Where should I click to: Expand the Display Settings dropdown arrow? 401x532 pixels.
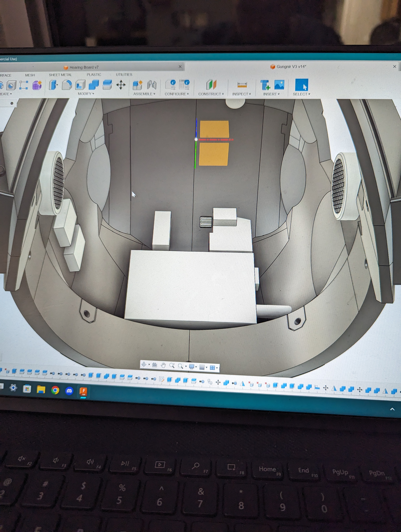[x=196, y=367]
